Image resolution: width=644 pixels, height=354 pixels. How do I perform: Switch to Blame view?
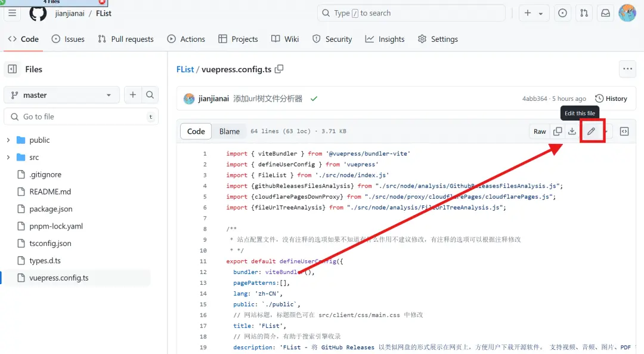tap(229, 131)
